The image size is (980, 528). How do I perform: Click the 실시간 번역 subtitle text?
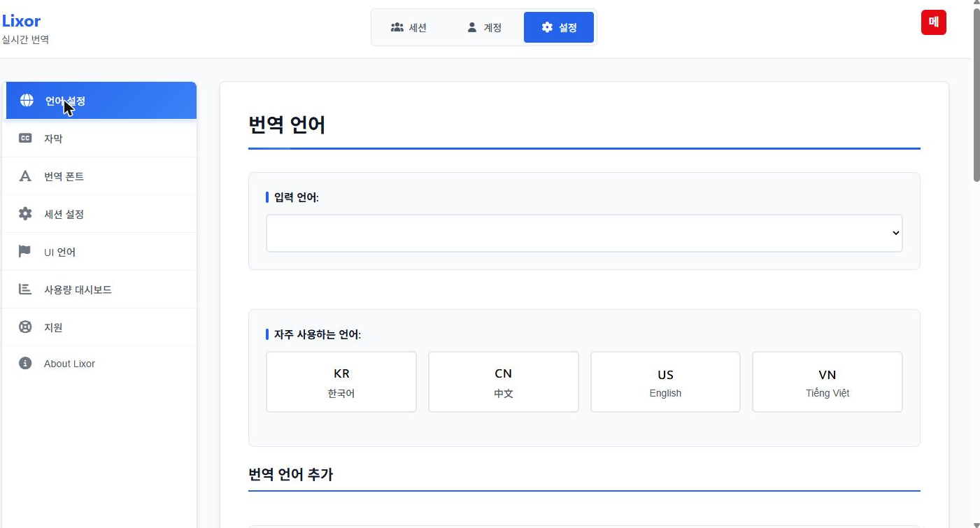[x=25, y=40]
